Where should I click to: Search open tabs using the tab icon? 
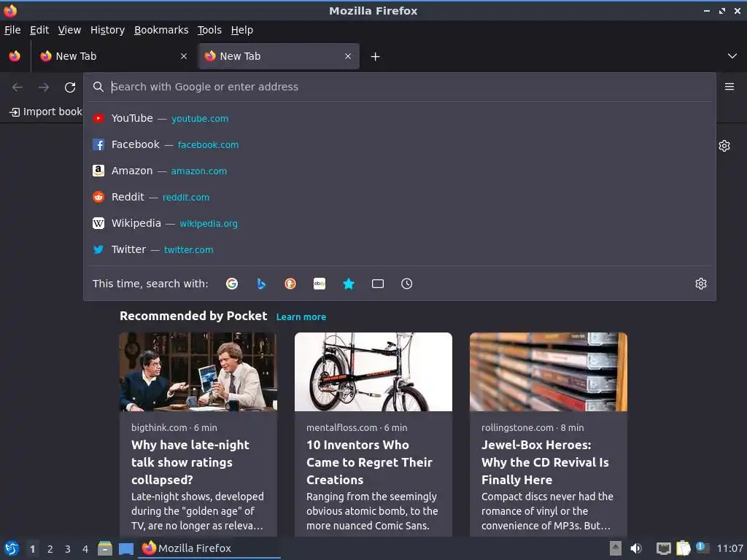coord(378,284)
